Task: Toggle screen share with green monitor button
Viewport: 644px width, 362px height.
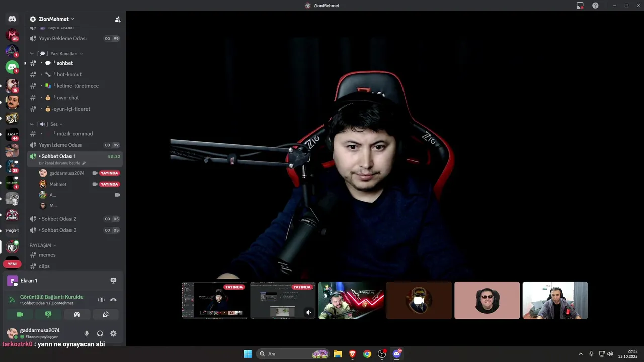Action: 48,314
